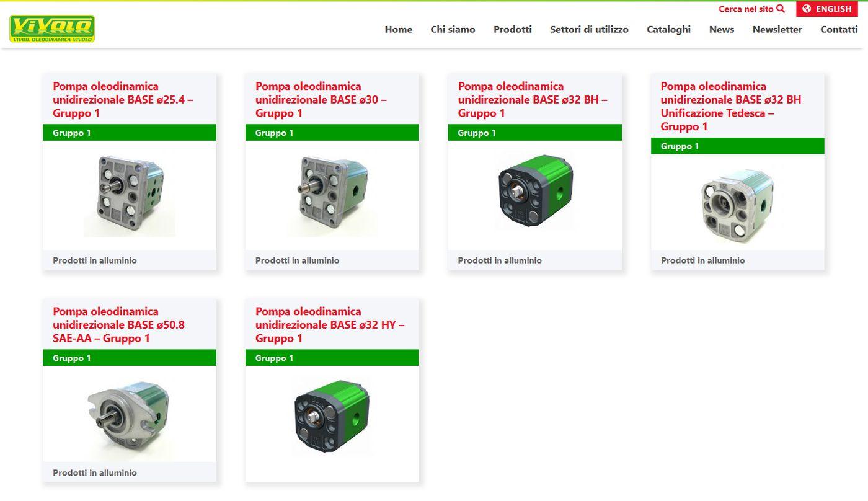This screenshot has height=501, width=868.
Task: Open the Chi siamo menu item
Action: point(453,29)
